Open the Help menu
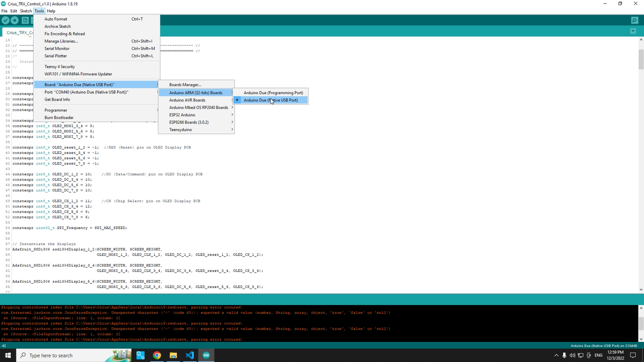This screenshot has width=644, height=362. pyautogui.click(x=51, y=11)
